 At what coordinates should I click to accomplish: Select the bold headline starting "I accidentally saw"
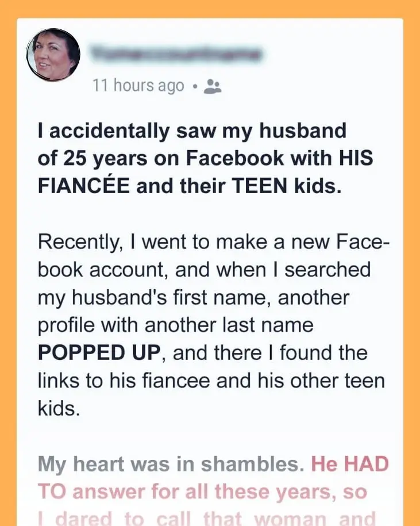point(192,132)
